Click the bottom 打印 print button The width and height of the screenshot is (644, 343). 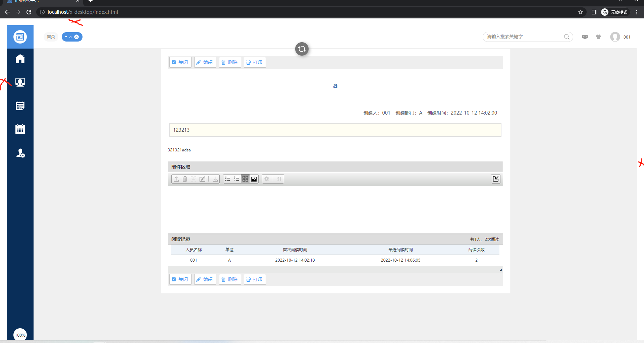click(255, 279)
